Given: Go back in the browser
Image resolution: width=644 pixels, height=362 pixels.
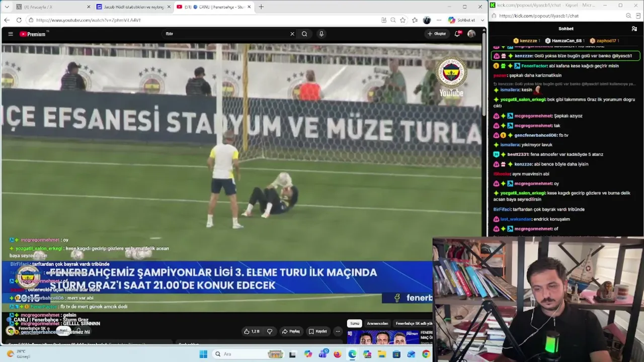Looking at the screenshot, I should 7,20.
